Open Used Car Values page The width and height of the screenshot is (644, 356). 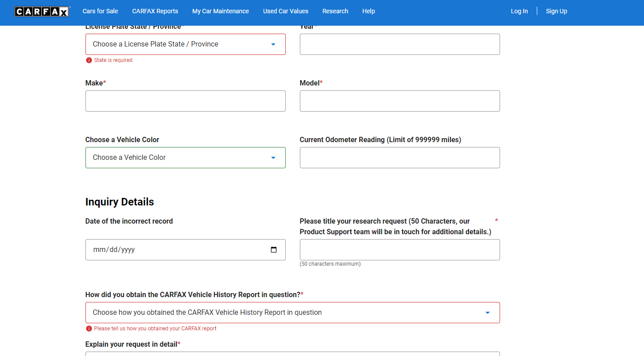coord(286,11)
